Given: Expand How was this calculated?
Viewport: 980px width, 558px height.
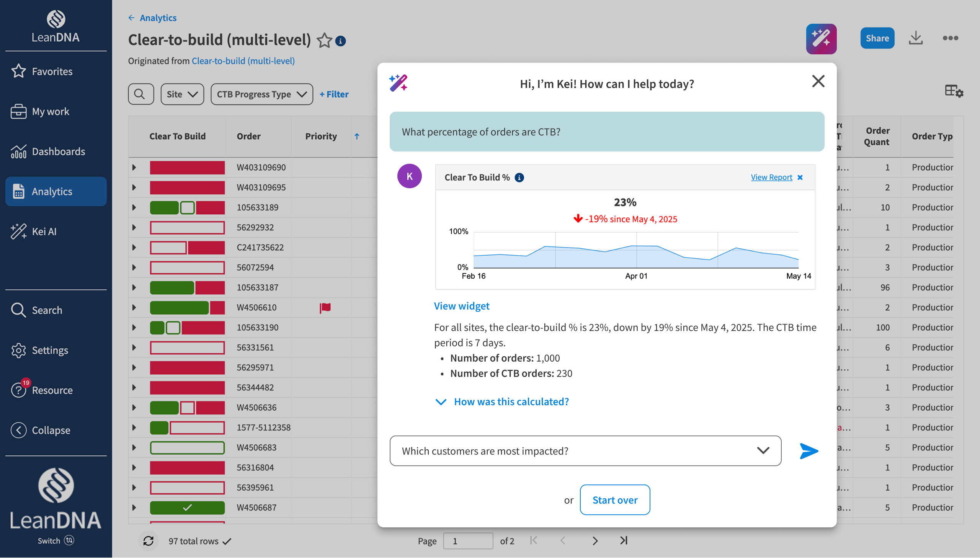Looking at the screenshot, I should 502,401.
